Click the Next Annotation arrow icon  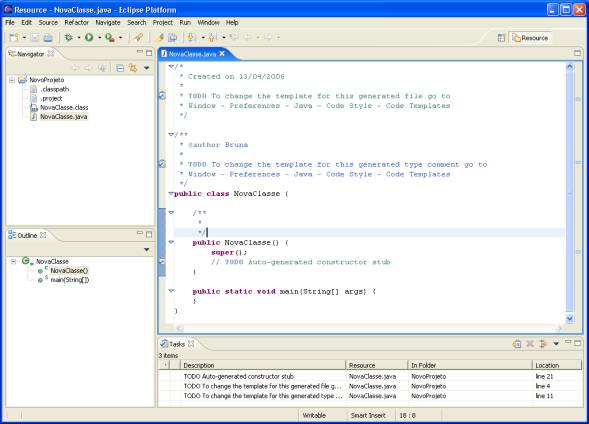click(191, 37)
